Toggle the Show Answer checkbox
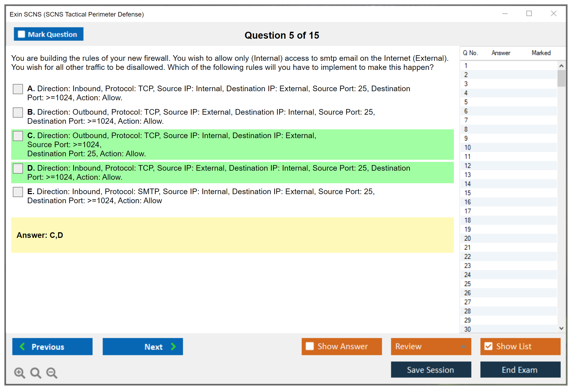 click(x=310, y=346)
